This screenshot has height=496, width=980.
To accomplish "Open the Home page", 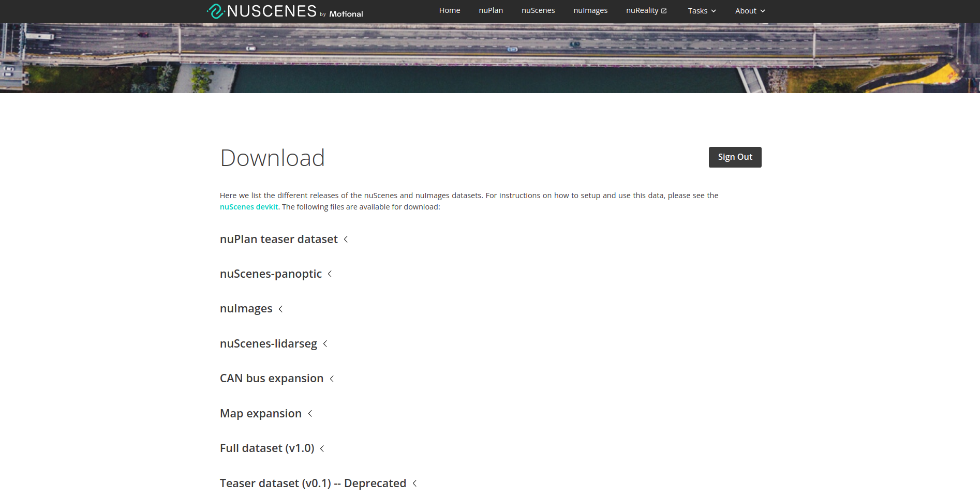I will point(449,10).
